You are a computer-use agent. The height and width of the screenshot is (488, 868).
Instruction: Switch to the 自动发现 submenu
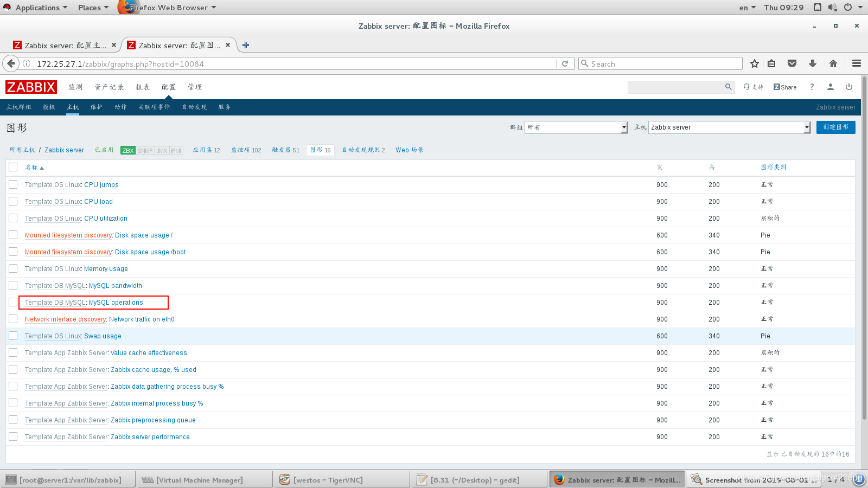tap(195, 107)
